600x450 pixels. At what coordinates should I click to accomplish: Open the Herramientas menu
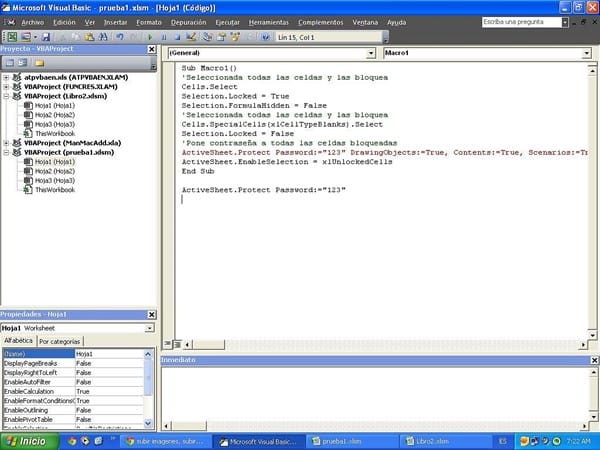point(269,21)
